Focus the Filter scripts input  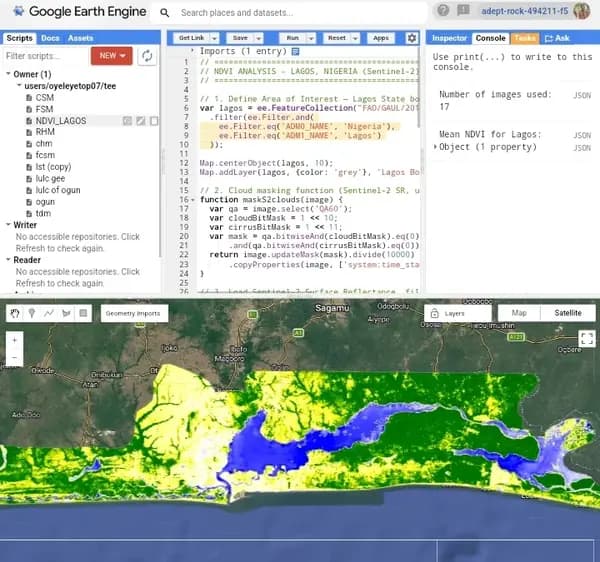click(x=46, y=56)
